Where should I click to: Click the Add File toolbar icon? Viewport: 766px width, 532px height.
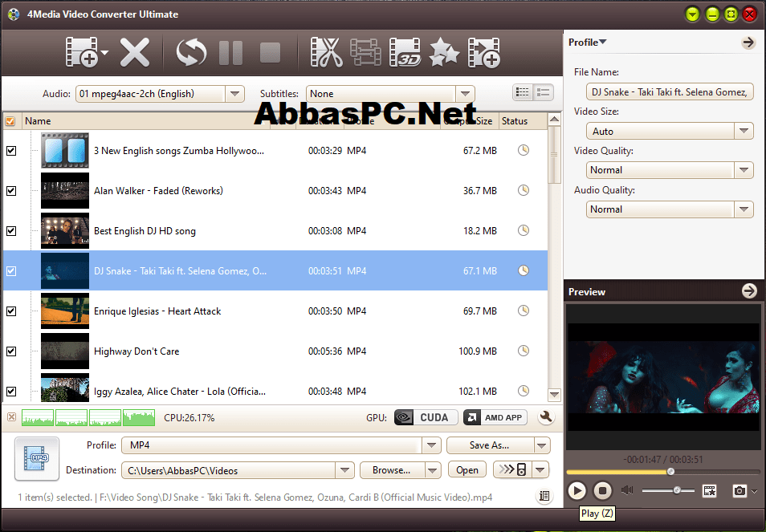[81, 51]
